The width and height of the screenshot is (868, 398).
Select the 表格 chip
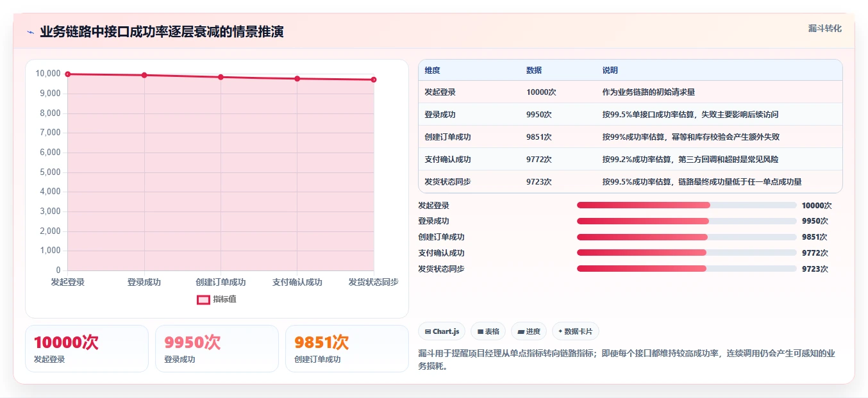488,331
